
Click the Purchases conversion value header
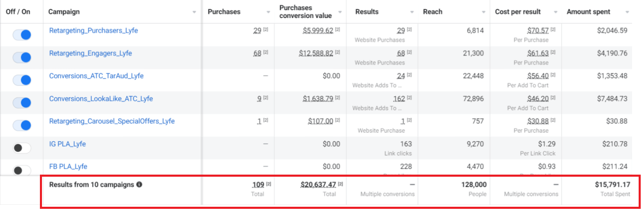click(x=305, y=12)
